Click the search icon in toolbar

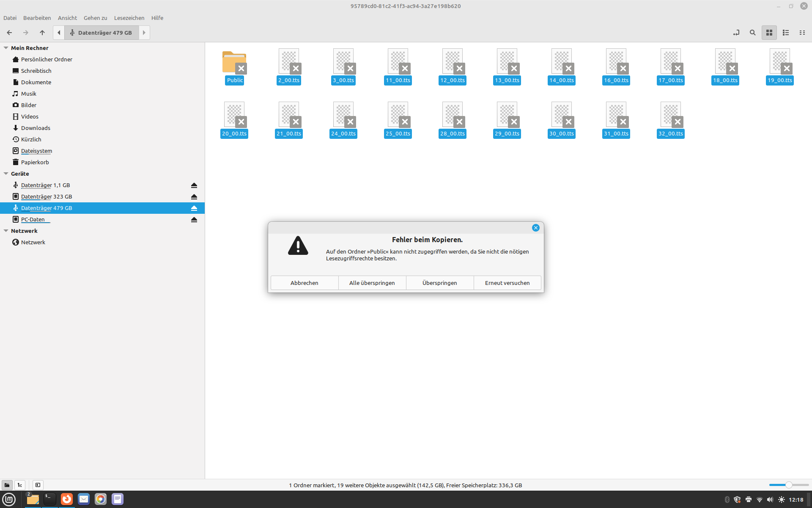(x=752, y=33)
